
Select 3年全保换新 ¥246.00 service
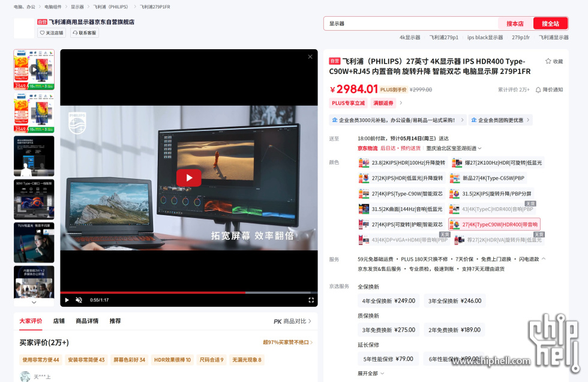(455, 301)
